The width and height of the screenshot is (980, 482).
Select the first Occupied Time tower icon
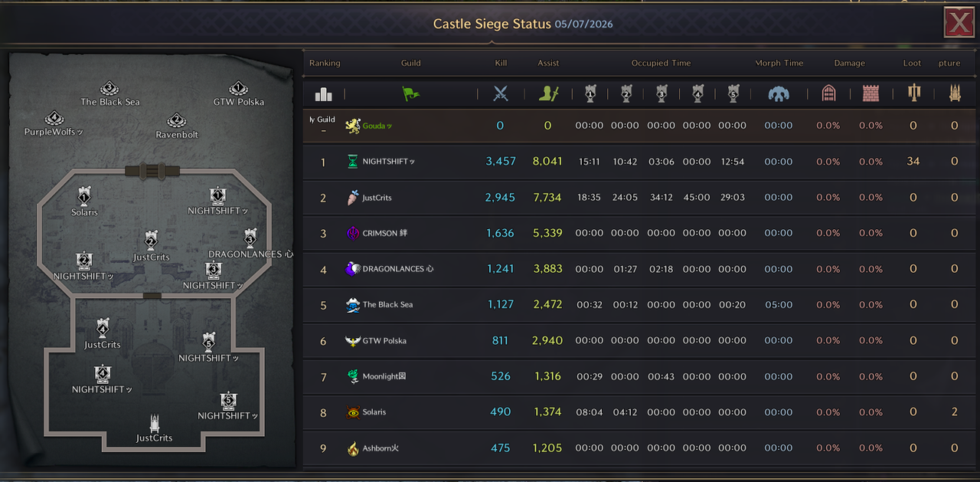590,93
